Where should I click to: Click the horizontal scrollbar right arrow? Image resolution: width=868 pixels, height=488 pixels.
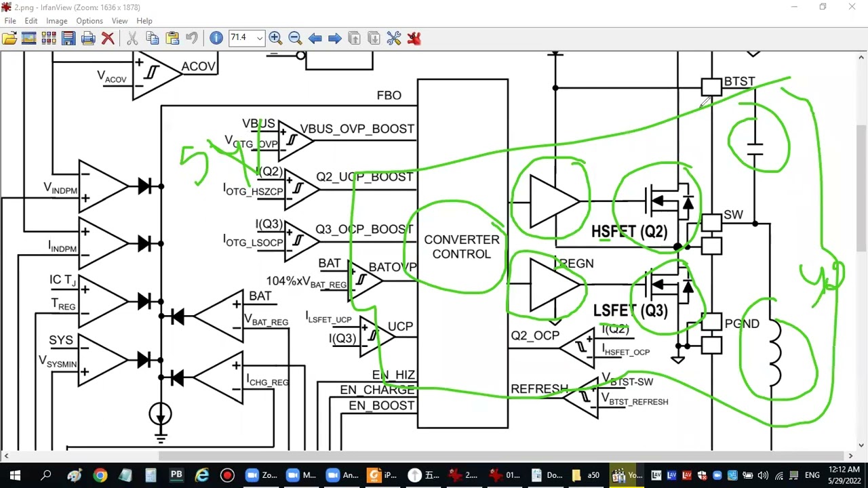pos(850,455)
